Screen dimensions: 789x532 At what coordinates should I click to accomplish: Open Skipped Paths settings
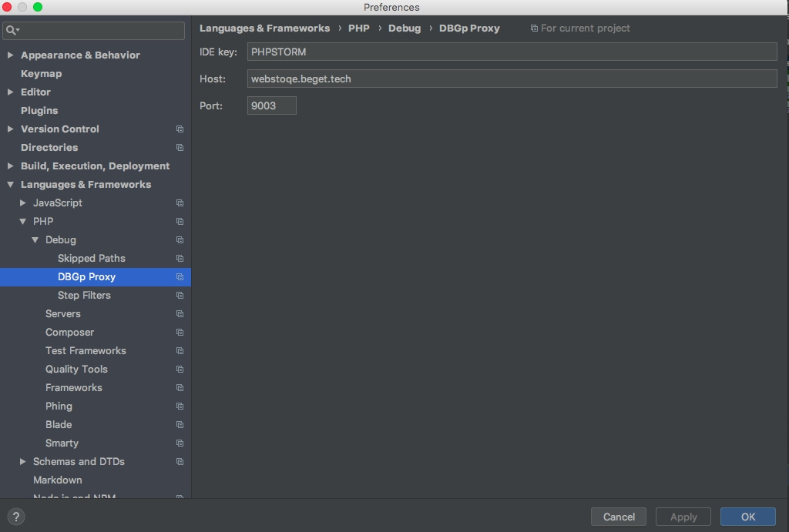(92, 259)
